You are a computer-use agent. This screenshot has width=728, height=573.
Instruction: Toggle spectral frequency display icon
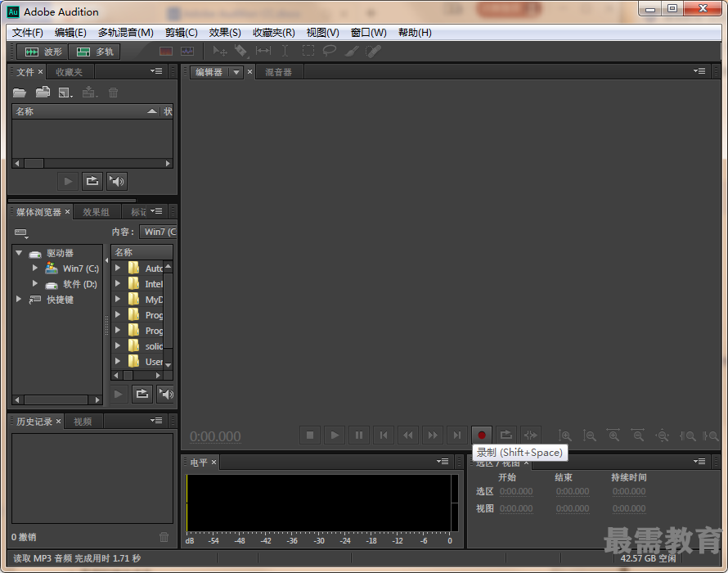pos(166,51)
